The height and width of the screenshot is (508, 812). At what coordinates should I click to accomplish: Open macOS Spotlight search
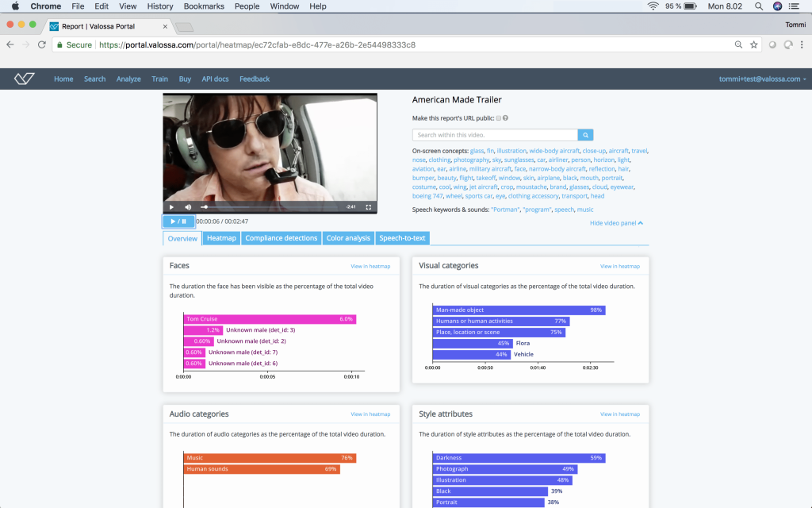click(759, 6)
